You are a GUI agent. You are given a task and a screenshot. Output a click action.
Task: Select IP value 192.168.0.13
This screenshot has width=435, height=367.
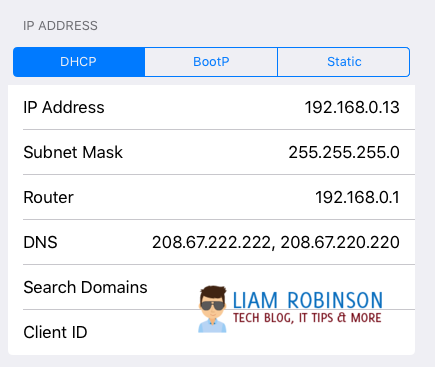tap(352, 107)
